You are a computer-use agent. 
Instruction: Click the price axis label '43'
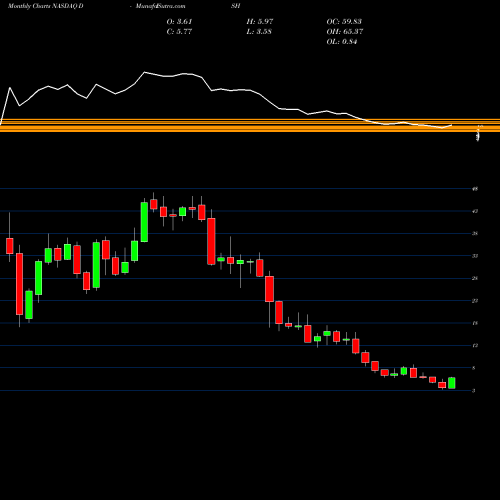pos(475,211)
